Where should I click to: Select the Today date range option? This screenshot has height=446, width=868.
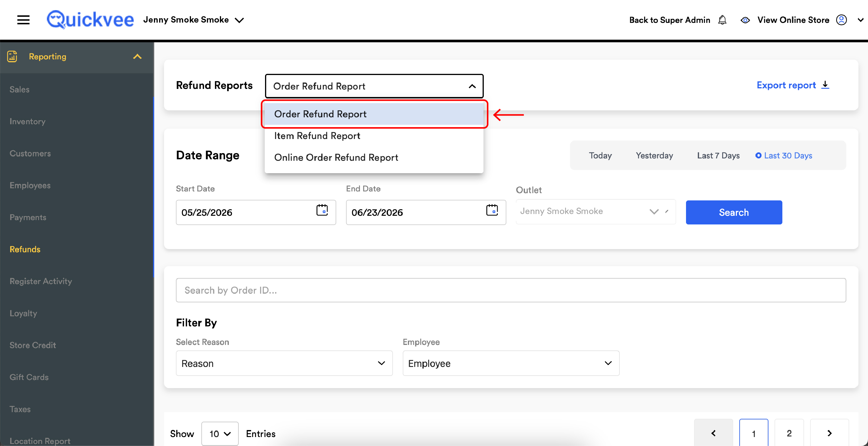click(600, 156)
